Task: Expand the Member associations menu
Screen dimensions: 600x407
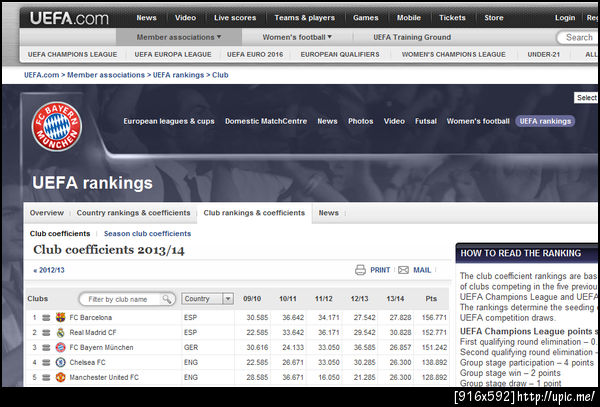Action: click(179, 37)
